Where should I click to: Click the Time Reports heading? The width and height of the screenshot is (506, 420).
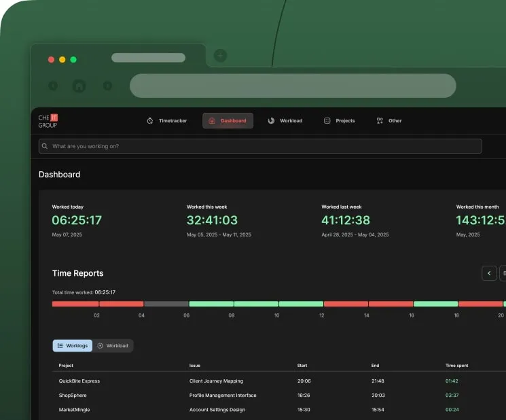point(78,273)
